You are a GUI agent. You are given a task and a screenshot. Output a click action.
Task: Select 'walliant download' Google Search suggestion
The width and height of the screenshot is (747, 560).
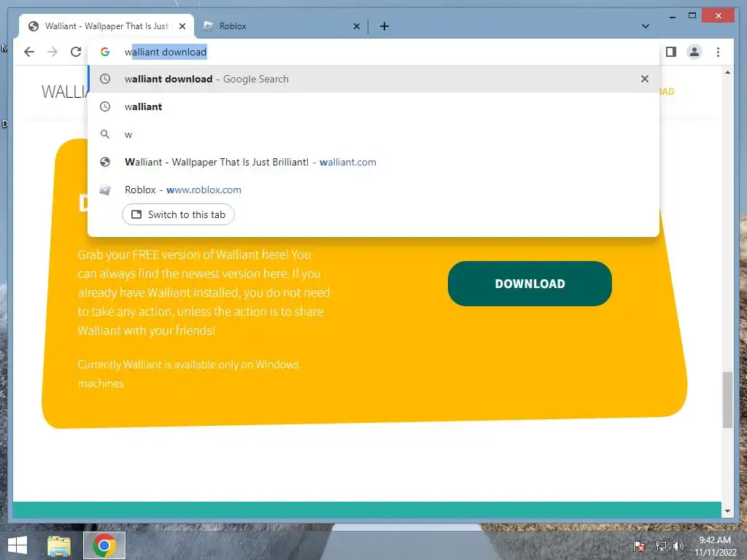[374, 79]
